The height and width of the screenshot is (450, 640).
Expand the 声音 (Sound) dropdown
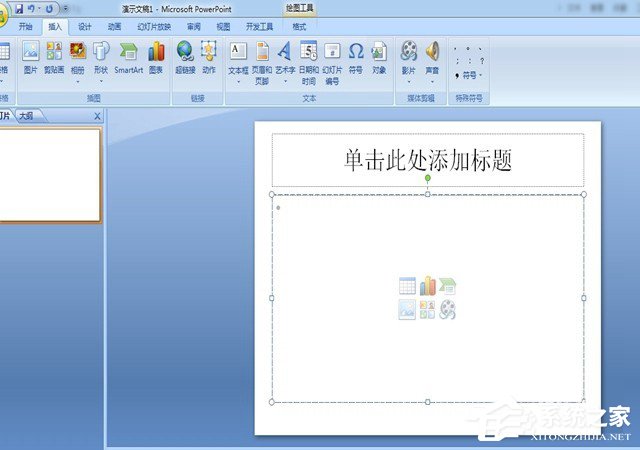tap(432, 80)
